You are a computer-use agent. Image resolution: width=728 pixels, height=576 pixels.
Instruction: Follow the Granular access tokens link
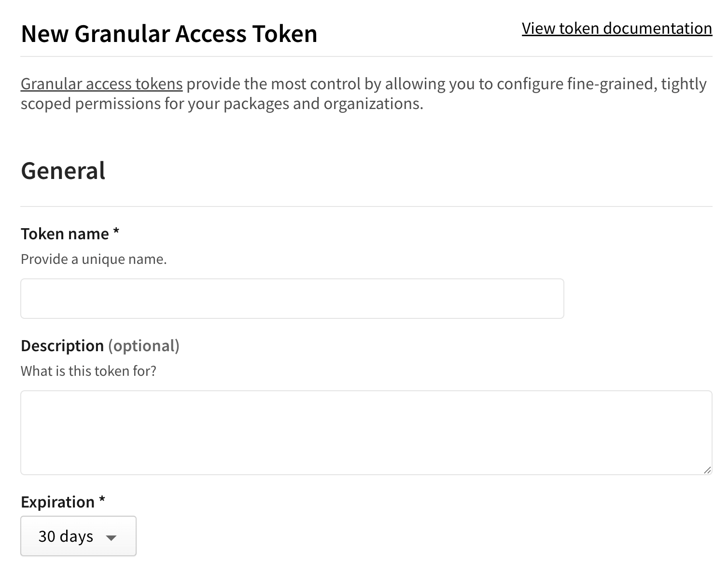pos(101,84)
